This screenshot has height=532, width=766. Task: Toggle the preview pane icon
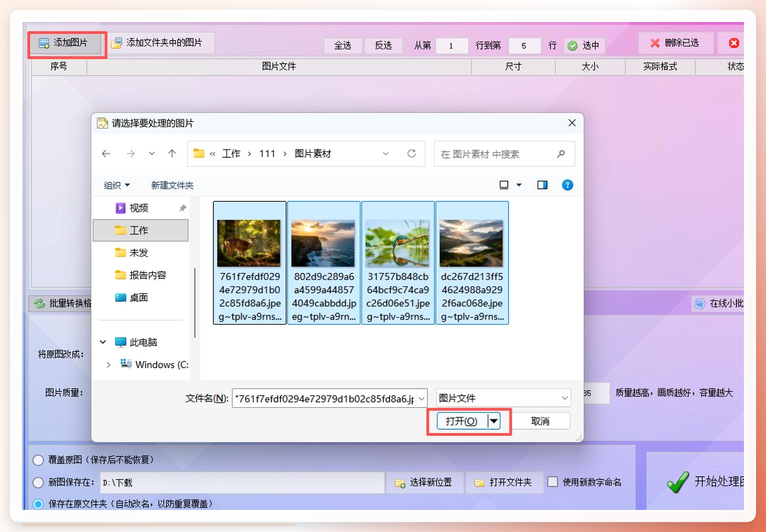542,185
